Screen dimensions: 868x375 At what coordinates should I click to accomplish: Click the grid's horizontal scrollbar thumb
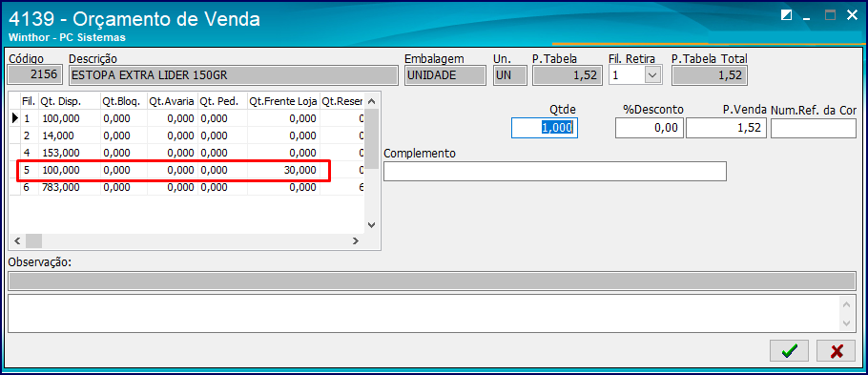pos(33,241)
